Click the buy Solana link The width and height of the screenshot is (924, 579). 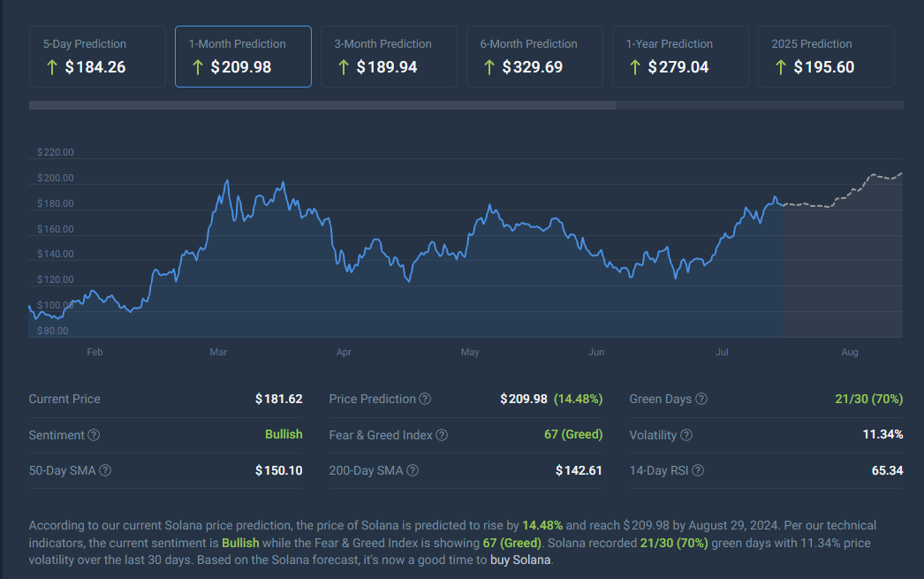520,560
